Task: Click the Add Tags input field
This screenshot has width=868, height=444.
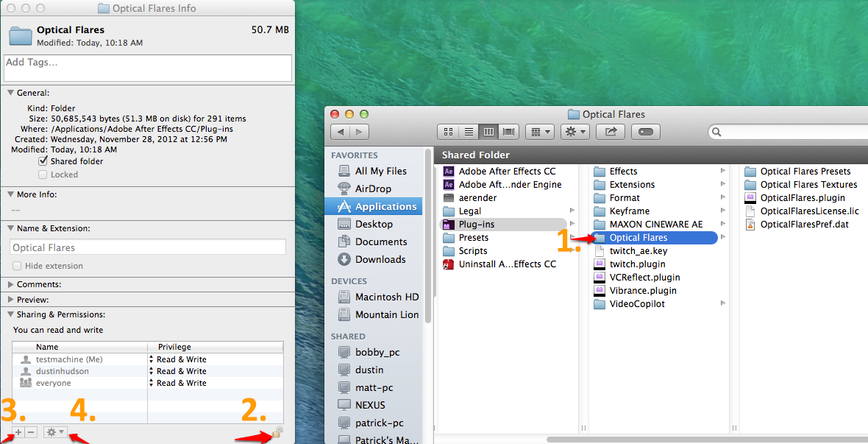Action: [148, 68]
